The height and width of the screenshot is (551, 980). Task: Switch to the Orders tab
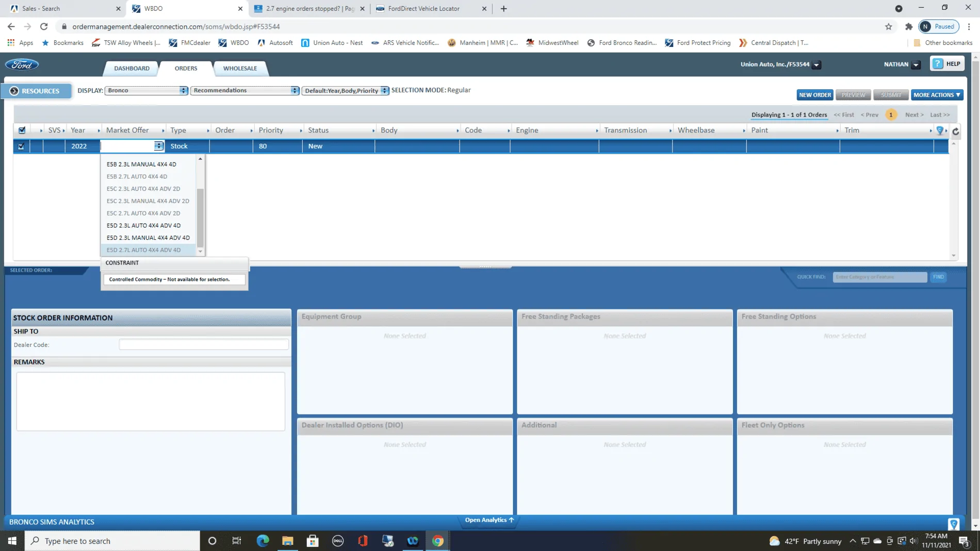coord(186,68)
